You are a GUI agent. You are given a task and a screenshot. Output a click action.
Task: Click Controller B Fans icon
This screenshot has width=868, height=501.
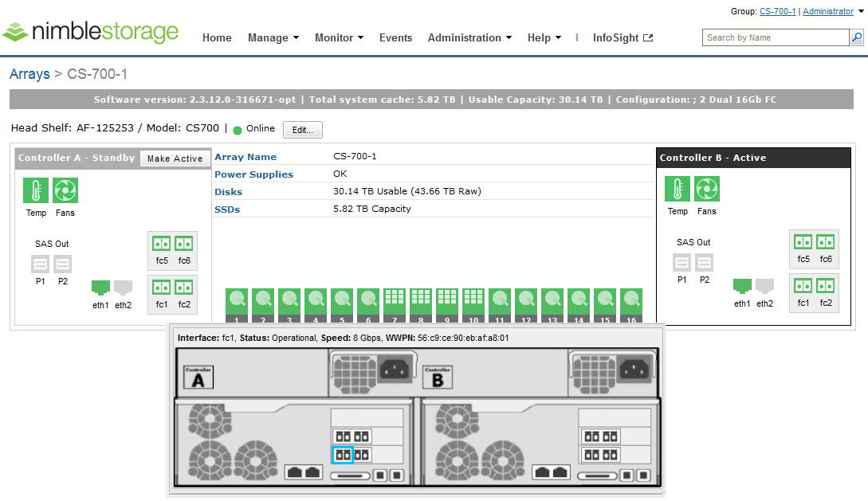707,189
